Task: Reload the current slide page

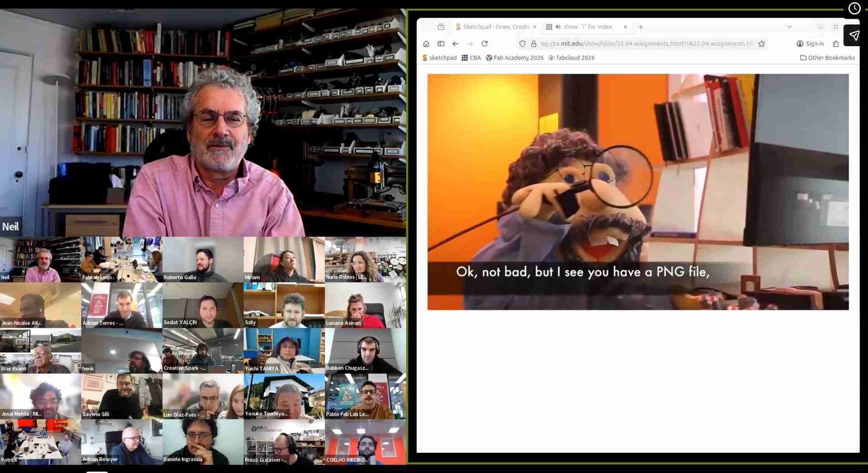Action: 484,44
